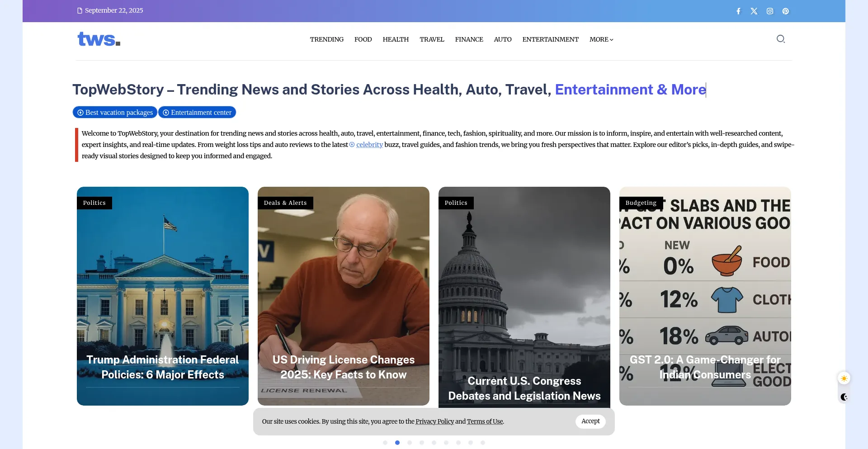Viewport: 868px width, 449px height.
Task: Follow the celebrity inline link
Action: [x=369, y=145]
